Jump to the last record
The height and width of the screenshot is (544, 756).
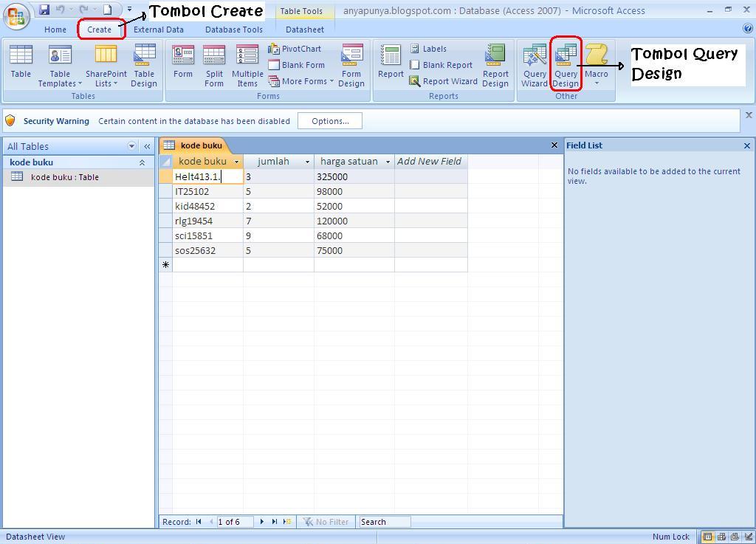275,522
